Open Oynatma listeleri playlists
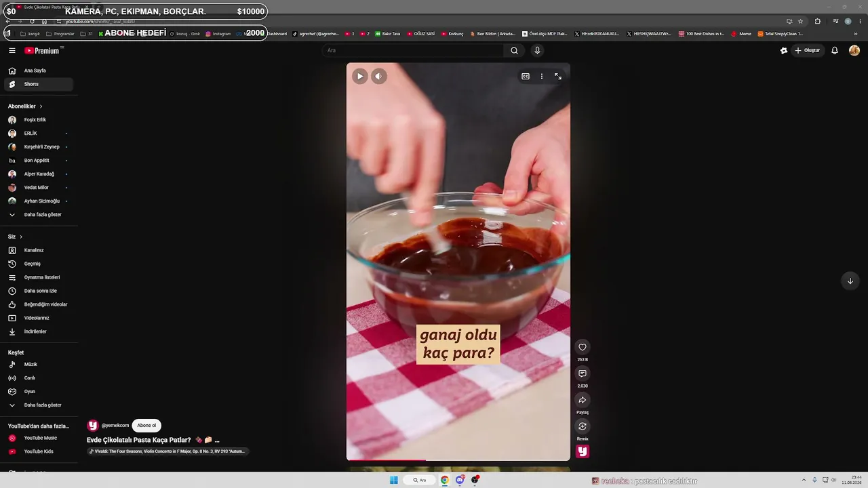Viewport: 868px width, 488px height. (39, 277)
